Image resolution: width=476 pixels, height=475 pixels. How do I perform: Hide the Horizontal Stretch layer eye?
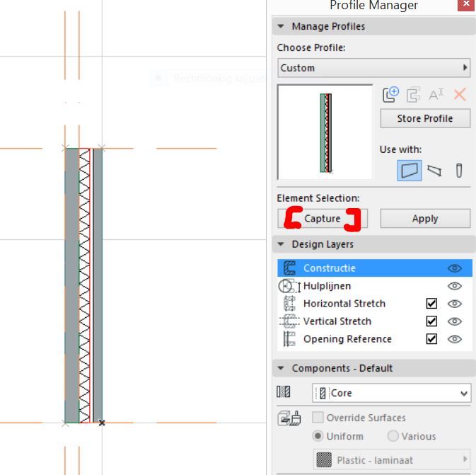[455, 304]
